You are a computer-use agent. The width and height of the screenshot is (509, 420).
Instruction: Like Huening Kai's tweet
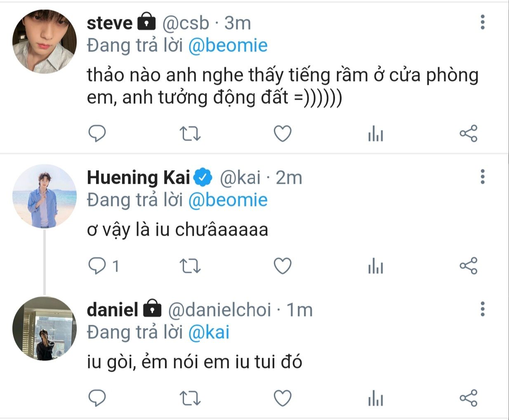pyautogui.click(x=283, y=266)
